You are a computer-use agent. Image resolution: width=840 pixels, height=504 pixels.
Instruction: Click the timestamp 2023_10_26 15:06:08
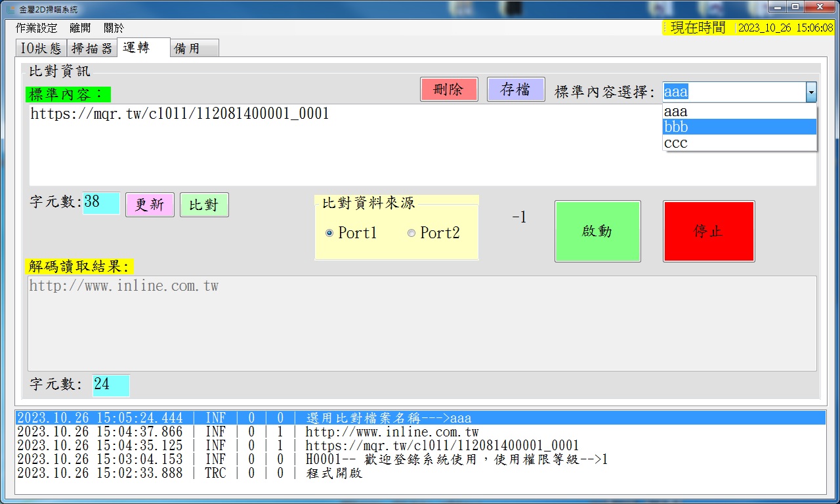pos(786,28)
